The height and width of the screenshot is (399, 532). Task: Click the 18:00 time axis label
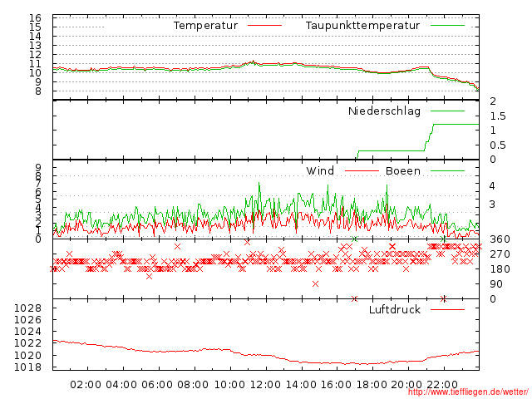(x=372, y=385)
